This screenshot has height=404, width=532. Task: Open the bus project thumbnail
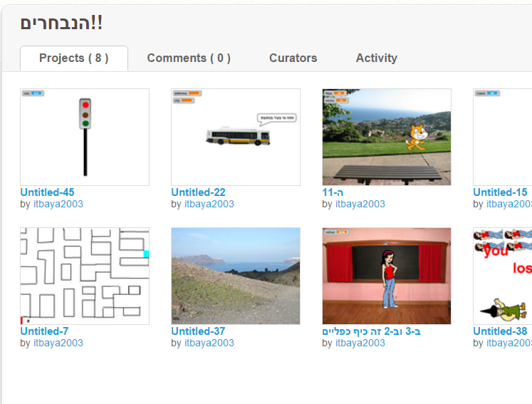coord(236,137)
